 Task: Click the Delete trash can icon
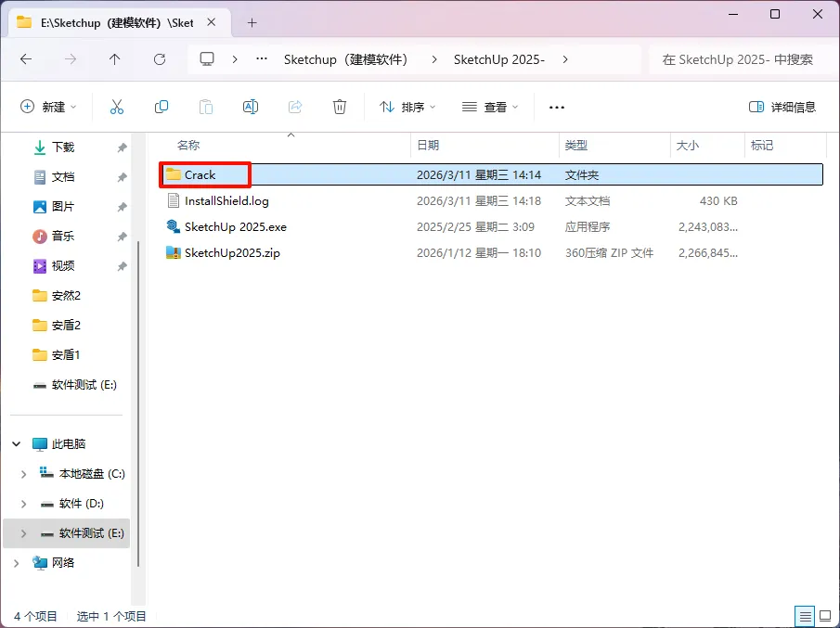coord(340,107)
